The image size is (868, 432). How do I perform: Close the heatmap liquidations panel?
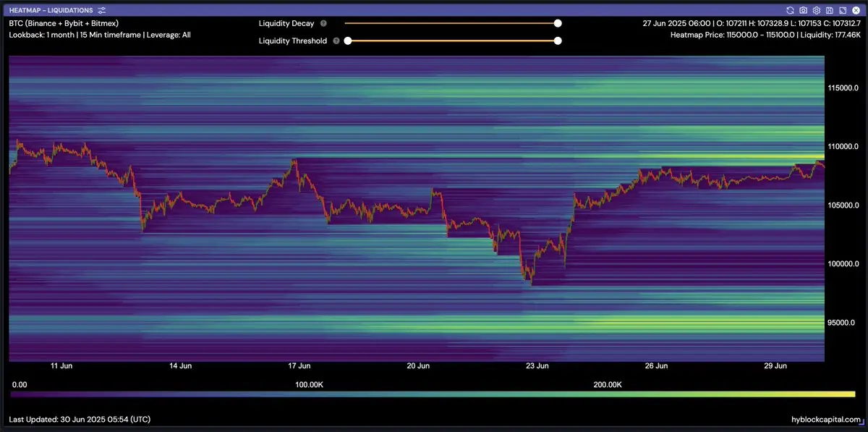856,10
